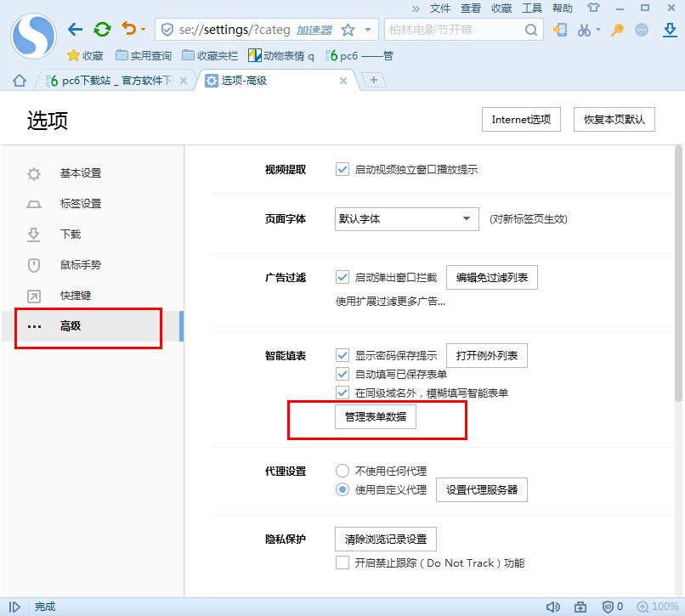Open the download manager arrow icon
The width and height of the screenshot is (685, 616).
(670, 30)
